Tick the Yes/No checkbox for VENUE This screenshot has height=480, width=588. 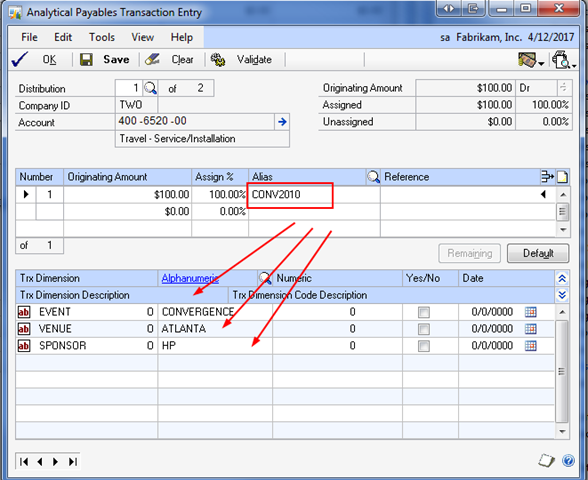point(424,329)
